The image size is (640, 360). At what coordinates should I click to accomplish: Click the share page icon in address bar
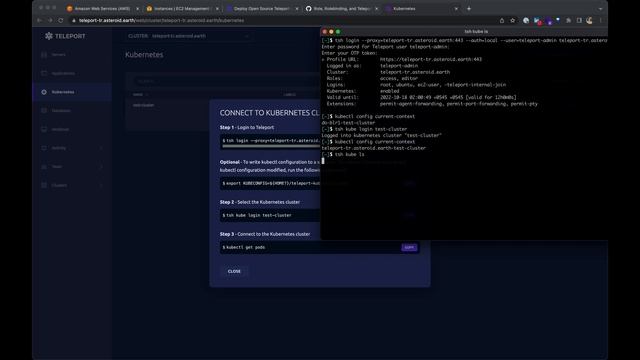point(502,20)
